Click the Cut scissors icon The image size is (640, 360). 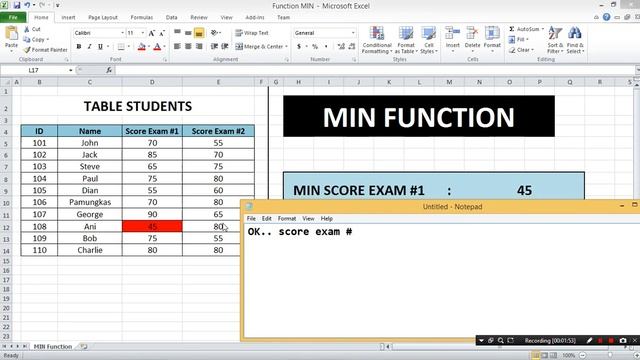27,29
